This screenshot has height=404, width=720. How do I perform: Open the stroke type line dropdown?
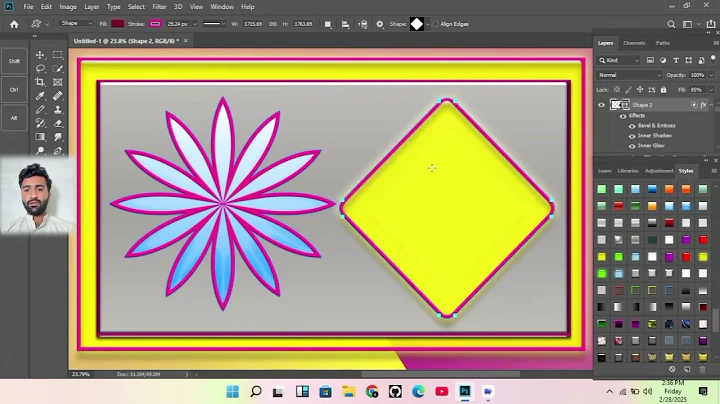point(214,24)
